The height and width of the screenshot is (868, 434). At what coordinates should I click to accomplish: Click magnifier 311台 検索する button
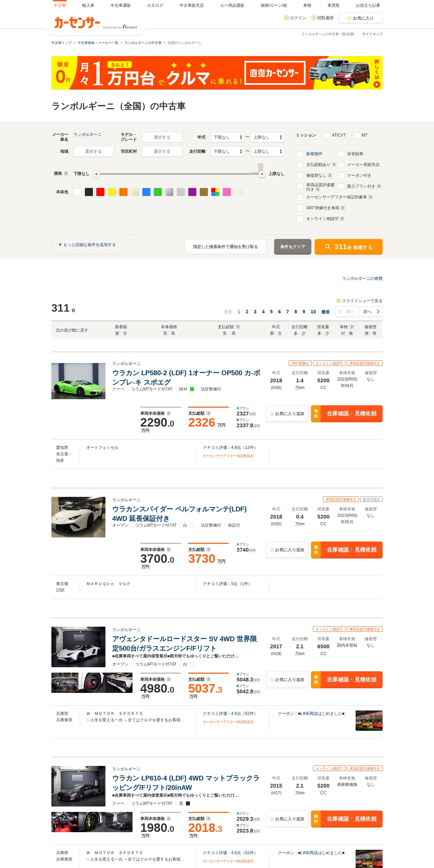tap(348, 247)
